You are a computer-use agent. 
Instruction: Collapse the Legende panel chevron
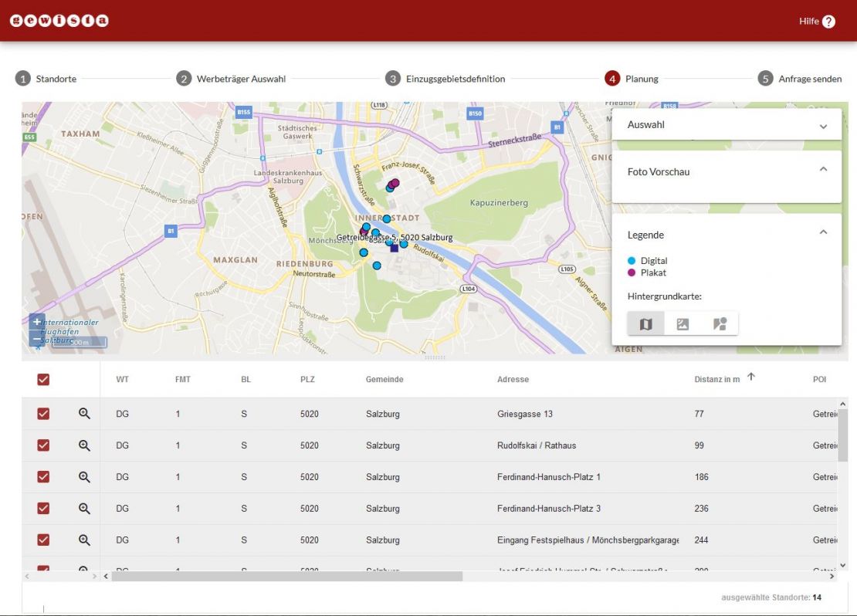[823, 232]
